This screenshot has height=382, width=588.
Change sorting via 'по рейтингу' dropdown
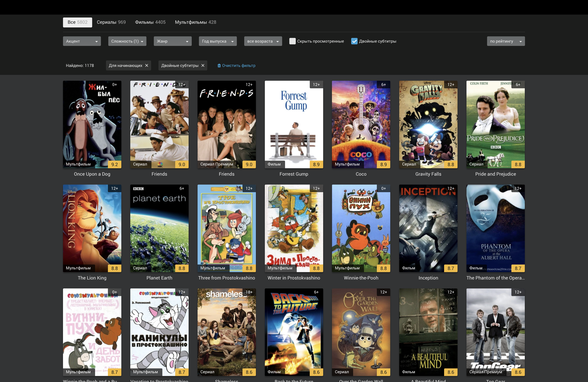[x=506, y=41]
